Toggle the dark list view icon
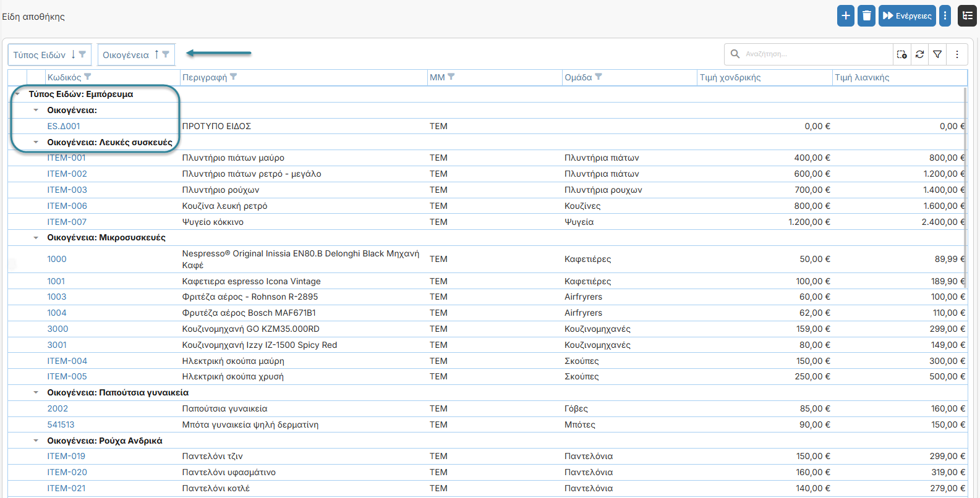This screenshot has width=980, height=498. (x=968, y=15)
